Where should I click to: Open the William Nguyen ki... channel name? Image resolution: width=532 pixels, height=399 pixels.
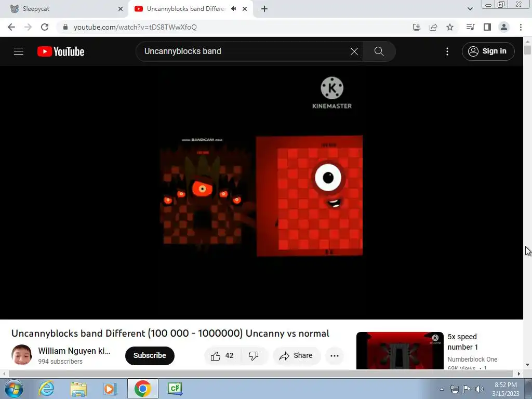tap(74, 351)
